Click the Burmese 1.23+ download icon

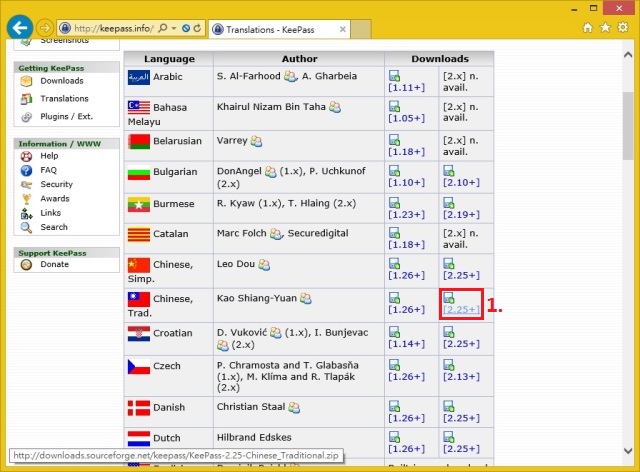click(394, 203)
